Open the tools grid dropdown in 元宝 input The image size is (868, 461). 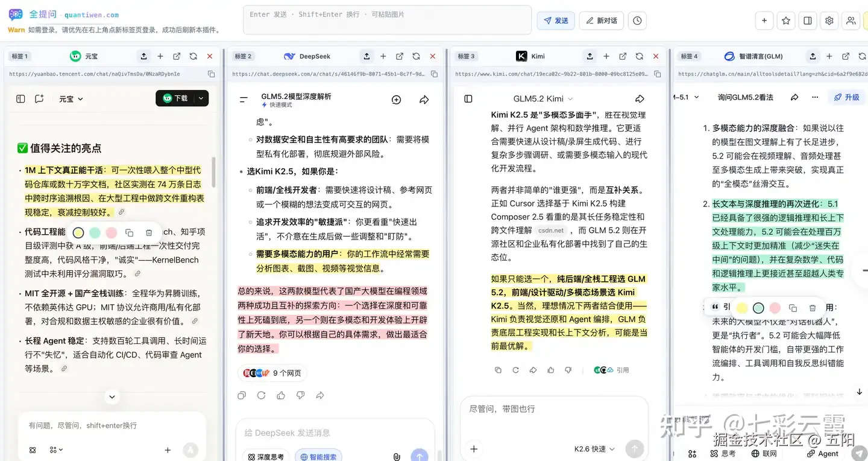coord(56,450)
